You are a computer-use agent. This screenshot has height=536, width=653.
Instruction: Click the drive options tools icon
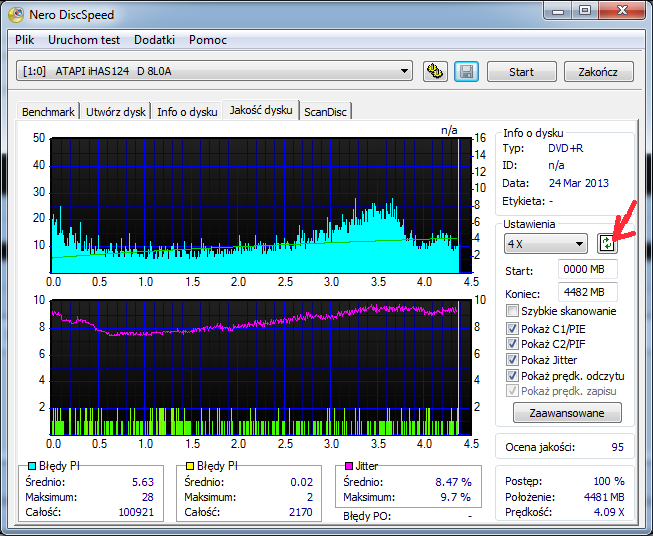[435, 72]
